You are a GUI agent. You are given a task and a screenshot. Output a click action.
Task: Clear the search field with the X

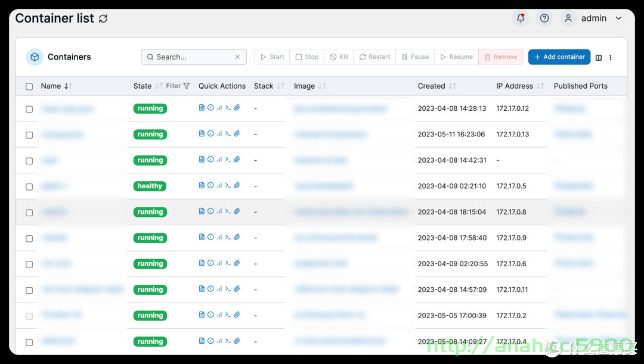pyautogui.click(x=237, y=57)
